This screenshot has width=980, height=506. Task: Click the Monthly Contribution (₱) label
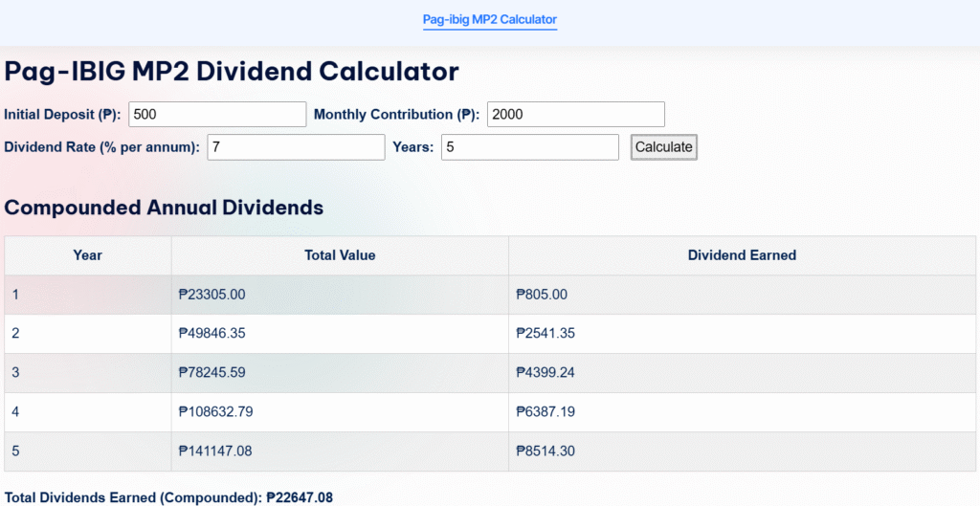point(397,115)
